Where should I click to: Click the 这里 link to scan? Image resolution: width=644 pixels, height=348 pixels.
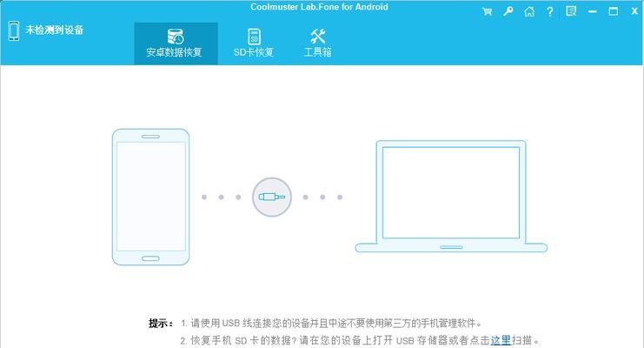click(501, 340)
